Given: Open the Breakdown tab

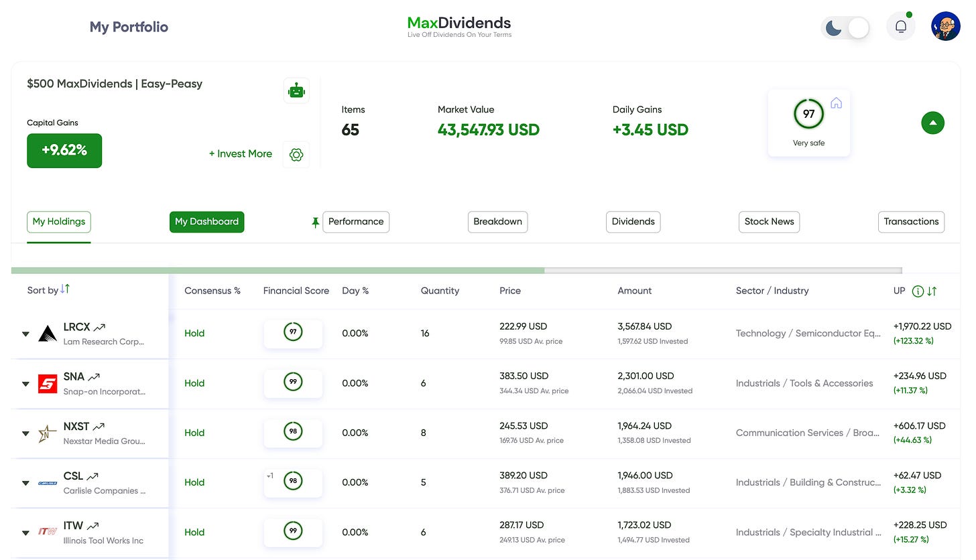Looking at the screenshot, I should pyautogui.click(x=497, y=222).
